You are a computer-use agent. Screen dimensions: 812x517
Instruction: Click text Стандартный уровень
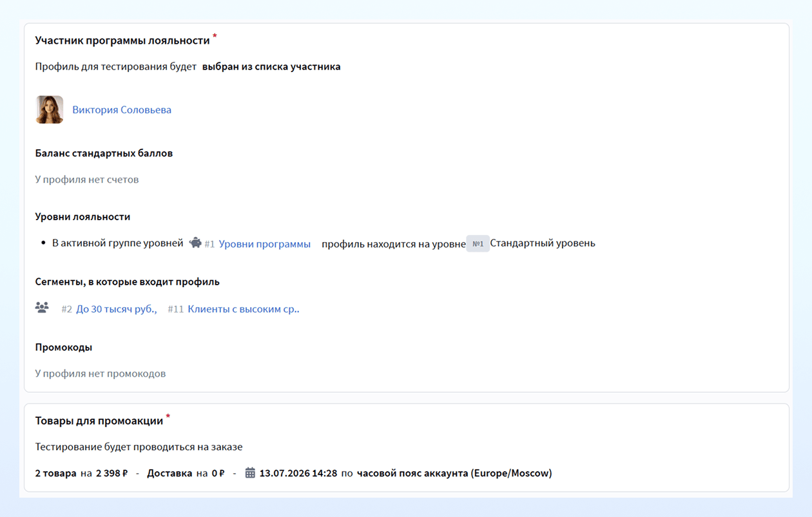(x=543, y=243)
